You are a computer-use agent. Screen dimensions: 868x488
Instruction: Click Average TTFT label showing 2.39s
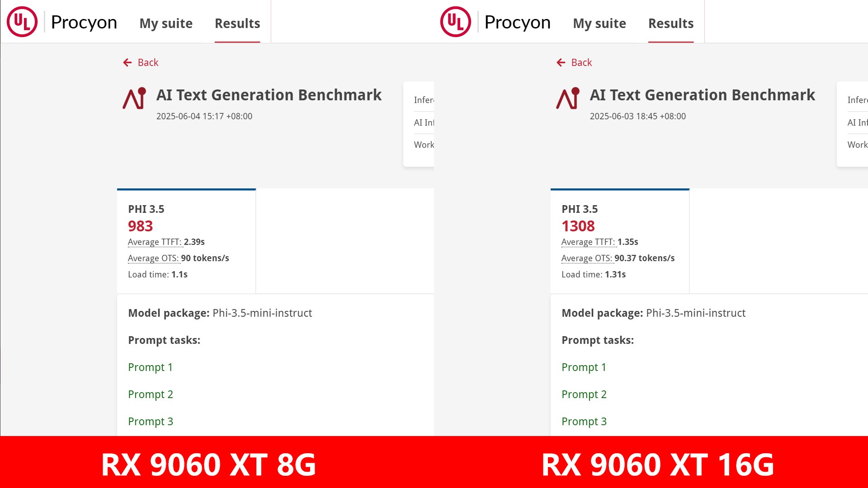(x=155, y=242)
